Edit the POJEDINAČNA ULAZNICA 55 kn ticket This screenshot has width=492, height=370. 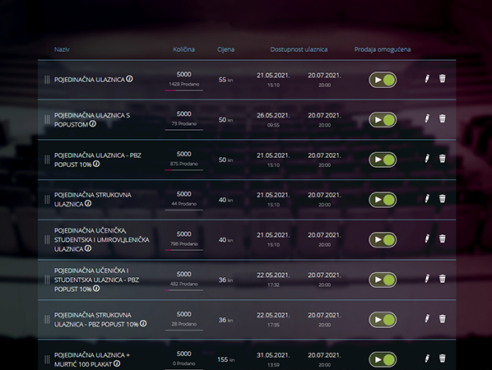click(427, 79)
